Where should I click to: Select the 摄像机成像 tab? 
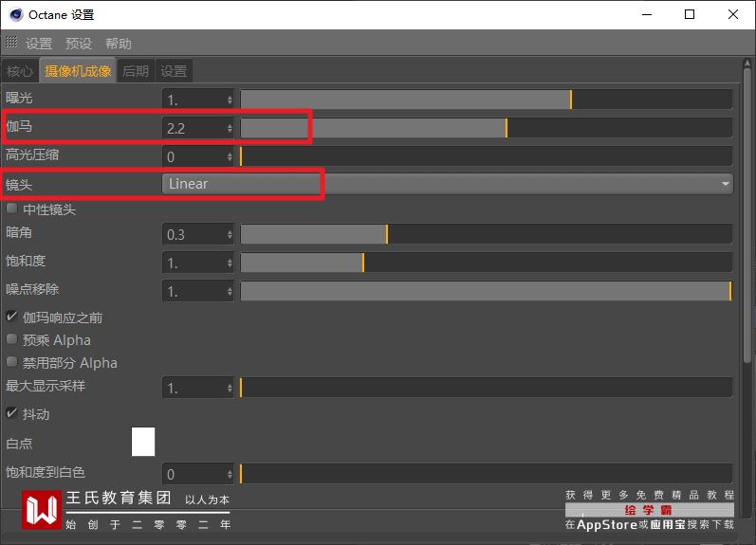[x=78, y=71]
